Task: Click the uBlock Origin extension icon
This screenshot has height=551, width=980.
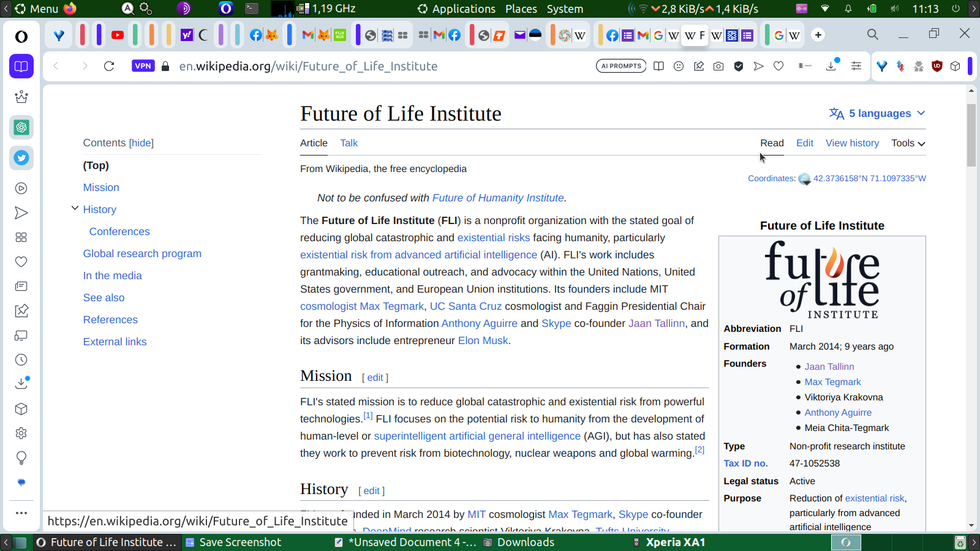Action: tap(937, 66)
